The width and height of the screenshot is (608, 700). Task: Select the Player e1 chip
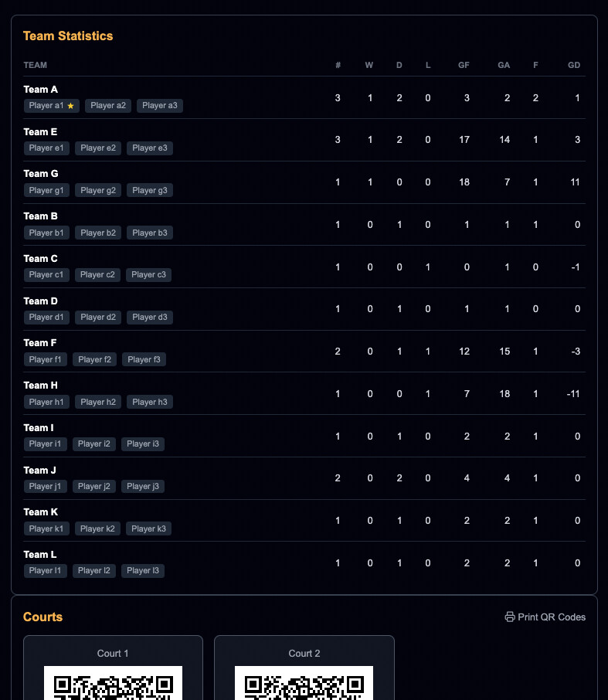tap(46, 148)
